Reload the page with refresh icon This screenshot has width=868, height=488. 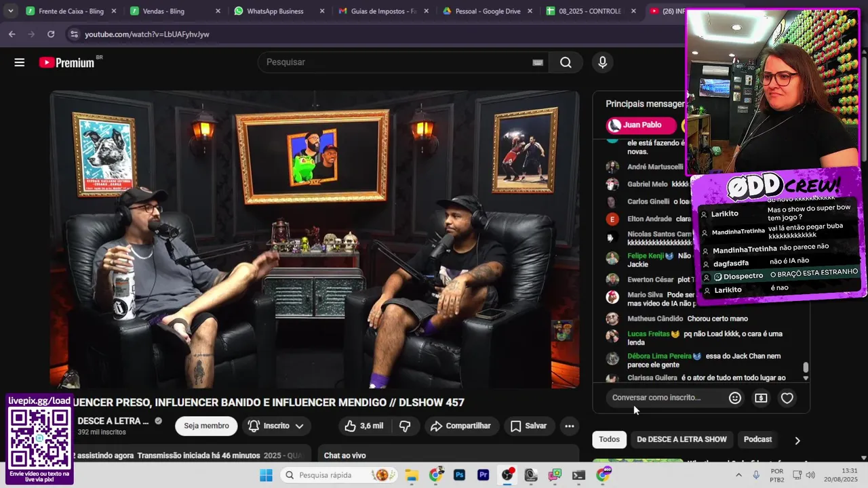click(51, 34)
